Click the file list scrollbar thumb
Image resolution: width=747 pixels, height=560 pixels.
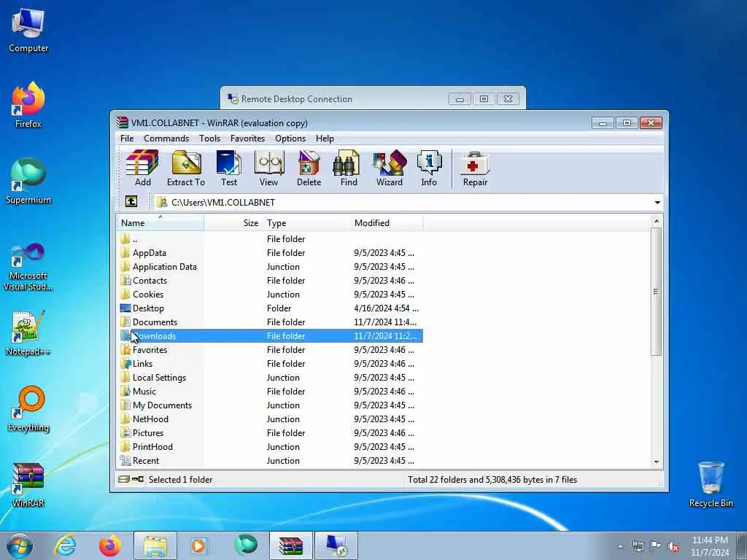click(x=656, y=292)
